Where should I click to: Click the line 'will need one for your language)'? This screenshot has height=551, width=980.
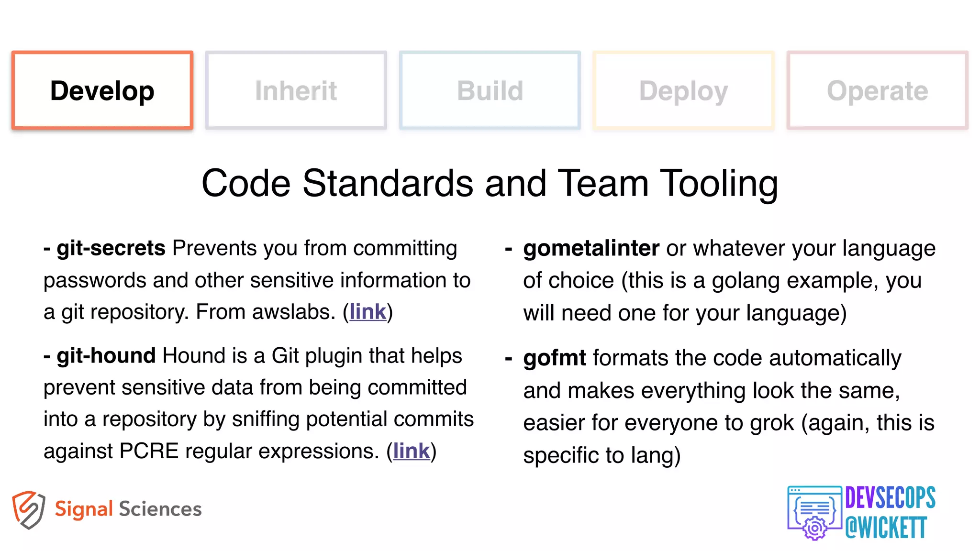tap(685, 313)
